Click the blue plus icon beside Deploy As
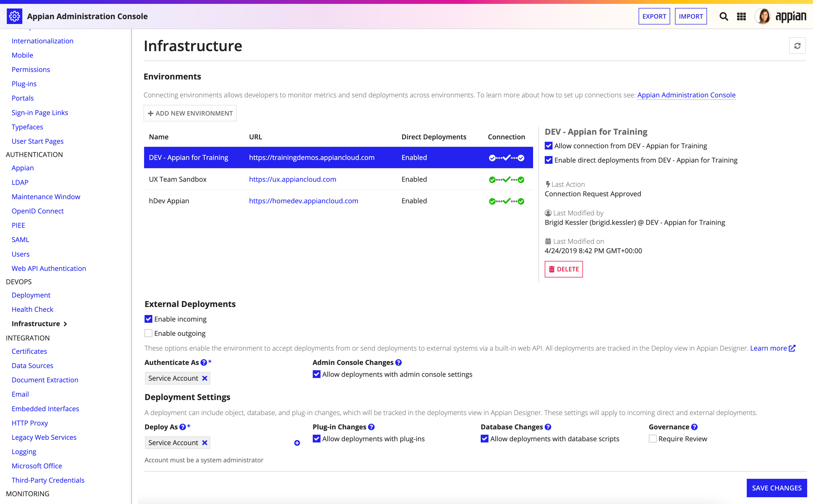This screenshot has width=813, height=504. point(297,443)
